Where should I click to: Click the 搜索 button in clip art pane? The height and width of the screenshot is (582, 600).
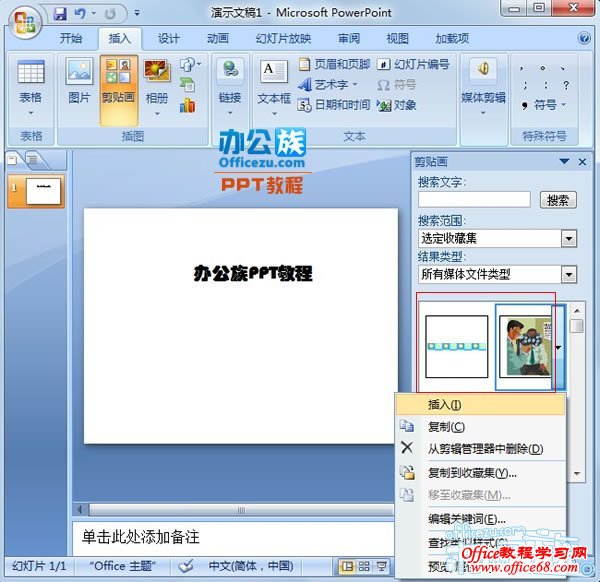point(558,200)
